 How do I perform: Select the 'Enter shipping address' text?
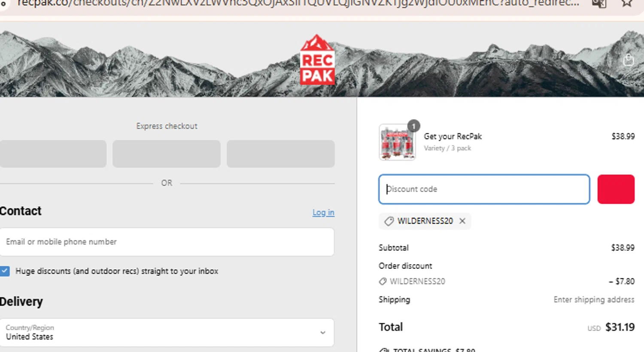594,300
